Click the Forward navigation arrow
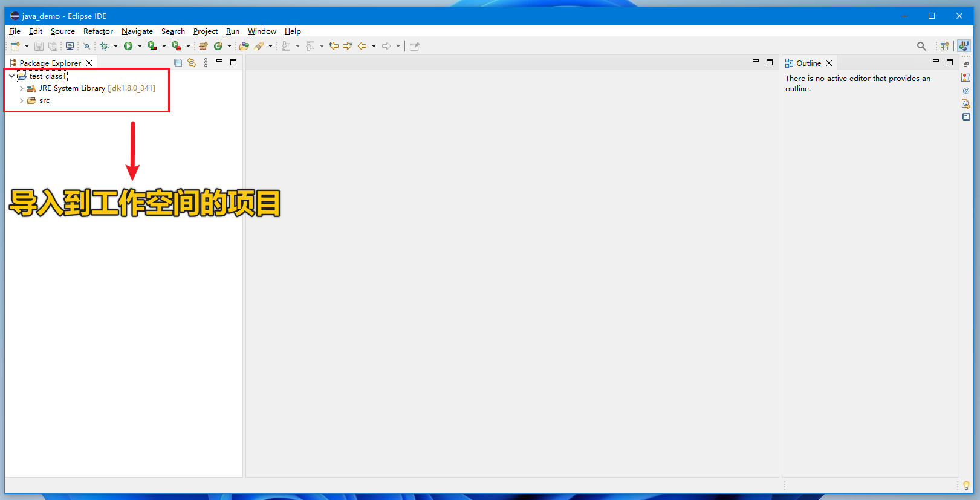This screenshot has height=500, width=980. pos(386,46)
